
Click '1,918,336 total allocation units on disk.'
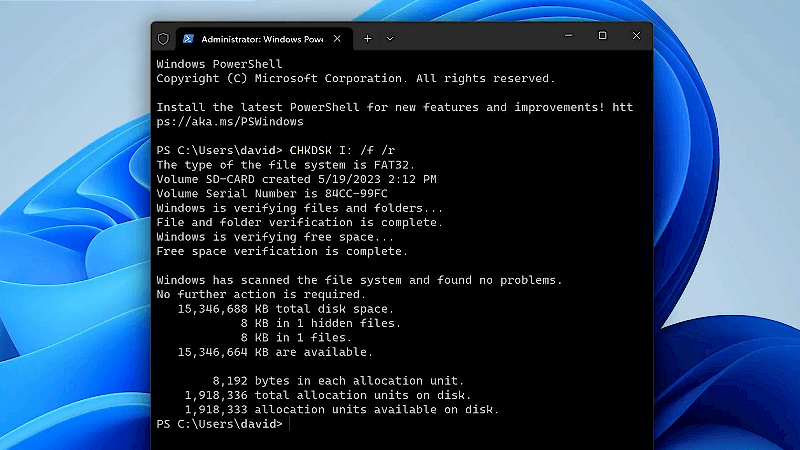click(x=328, y=395)
